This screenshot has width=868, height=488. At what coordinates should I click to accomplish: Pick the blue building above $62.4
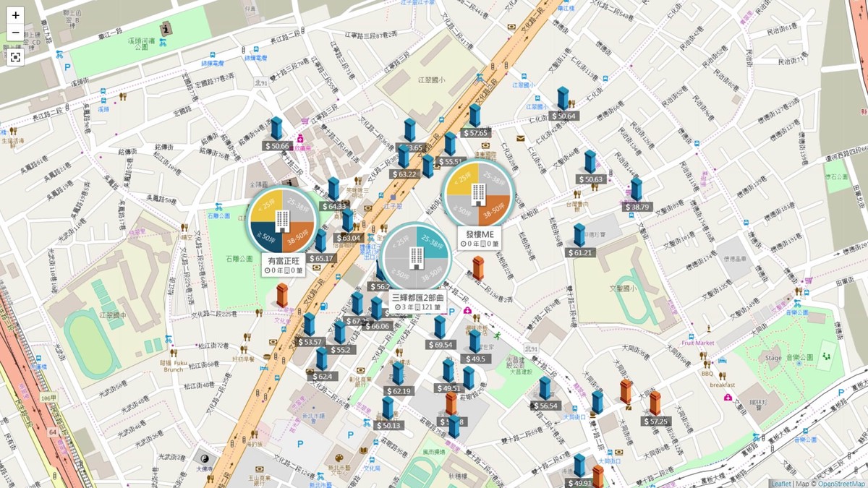click(323, 359)
